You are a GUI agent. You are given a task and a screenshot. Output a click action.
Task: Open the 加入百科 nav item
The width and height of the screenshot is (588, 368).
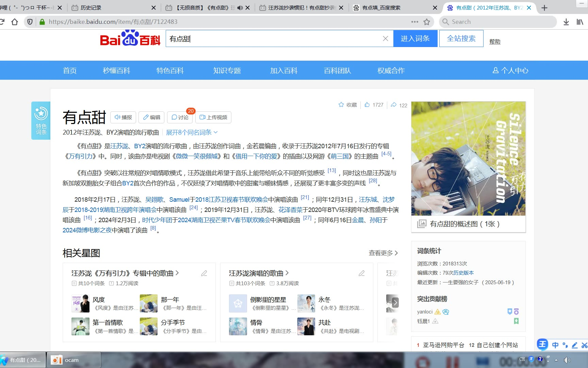coord(284,71)
